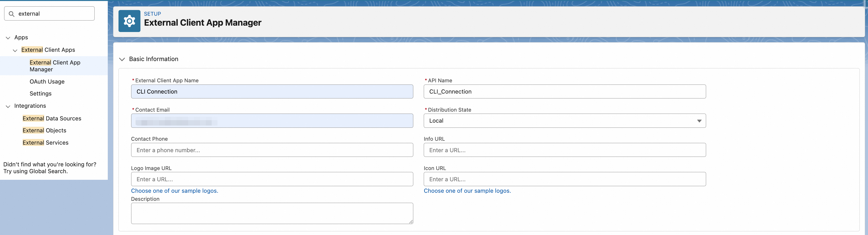Select OAuth Usage in the sidebar

tap(47, 81)
